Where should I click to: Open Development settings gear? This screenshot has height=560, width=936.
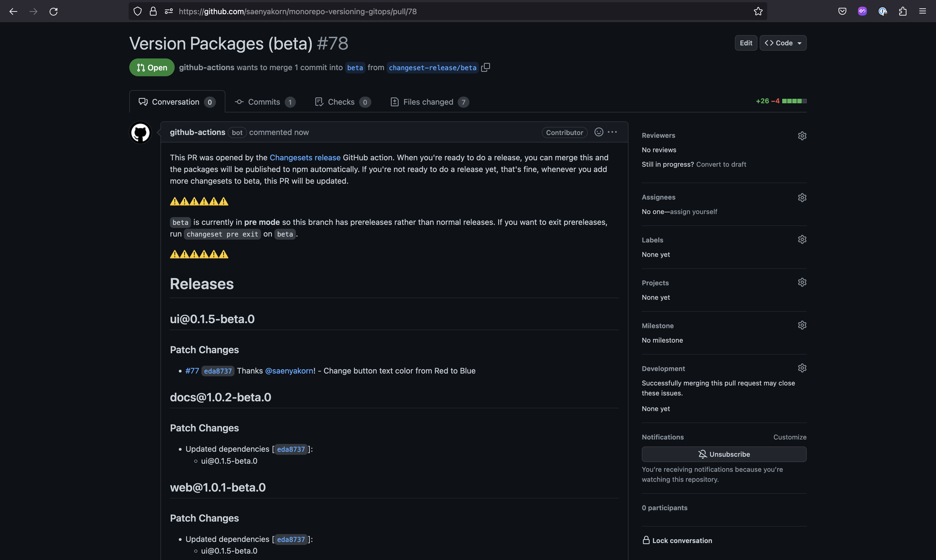click(x=802, y=368)
